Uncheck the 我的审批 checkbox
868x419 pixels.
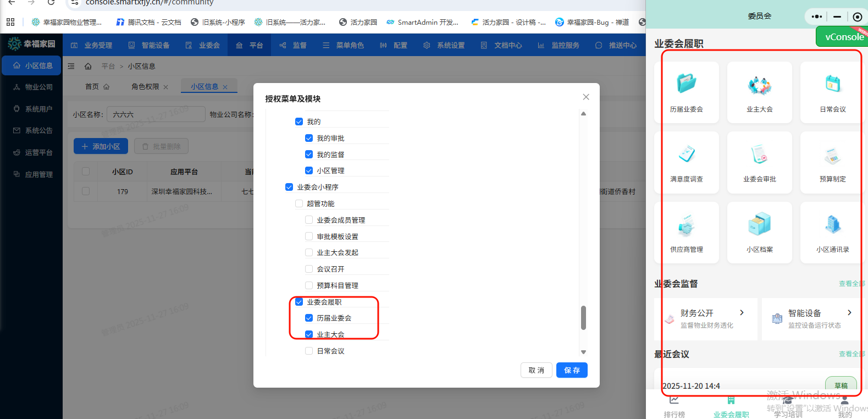click(x=309, y=138)
